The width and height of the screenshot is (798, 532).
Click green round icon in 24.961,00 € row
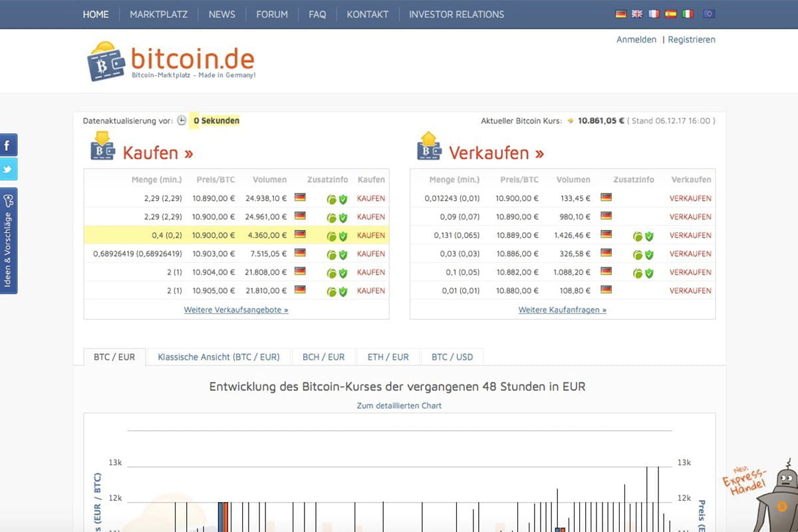(x=331, y=217)
